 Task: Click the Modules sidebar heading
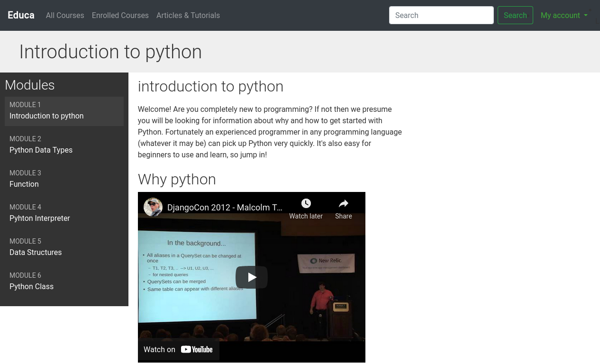(x=30, y=85)
